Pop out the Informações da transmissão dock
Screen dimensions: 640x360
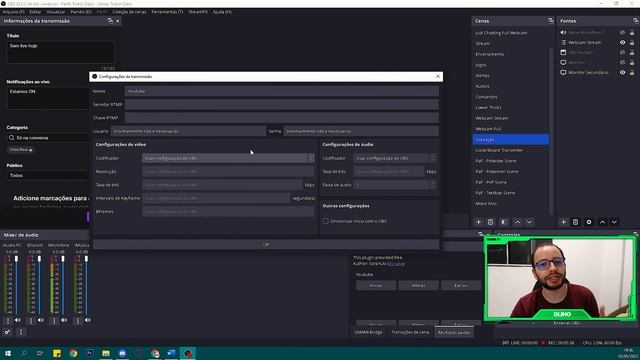tap(110, 21)
